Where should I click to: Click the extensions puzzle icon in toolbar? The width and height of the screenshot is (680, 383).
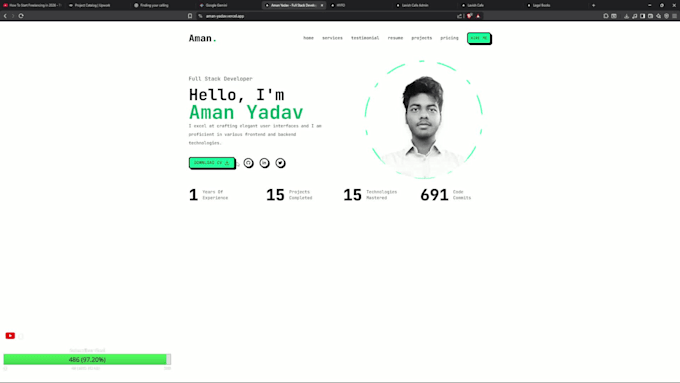[x=606, y=16]
